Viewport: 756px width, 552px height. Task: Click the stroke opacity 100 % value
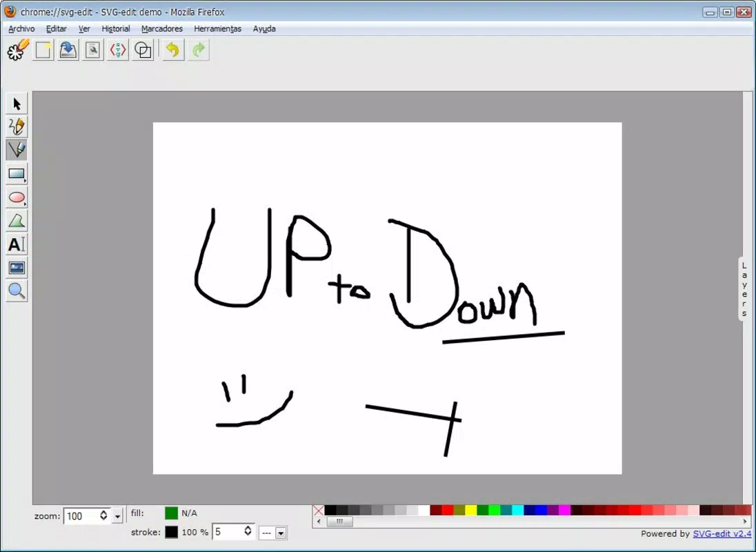195,532
